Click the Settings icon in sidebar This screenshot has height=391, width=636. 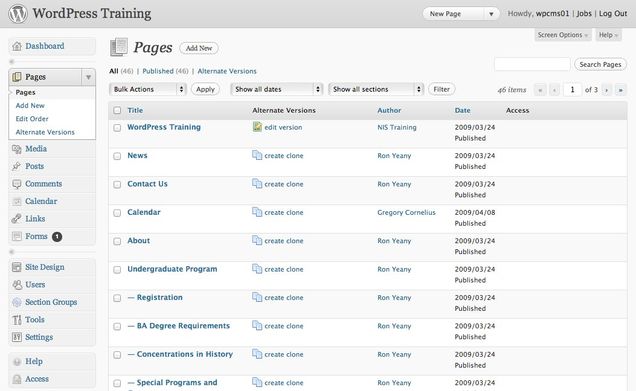pos(17,337)
